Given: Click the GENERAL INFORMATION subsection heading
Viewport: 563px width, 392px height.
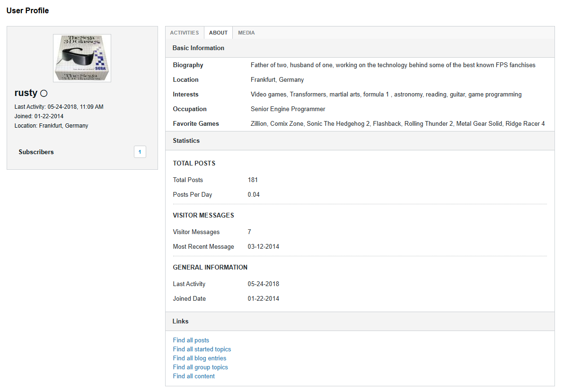Looking at the screenshot, I should click(210, 268).
